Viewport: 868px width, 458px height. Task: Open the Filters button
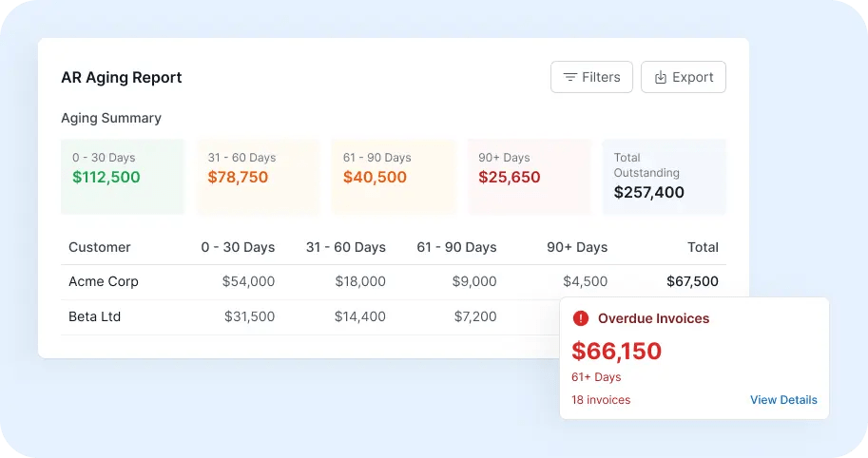point(591,77)
